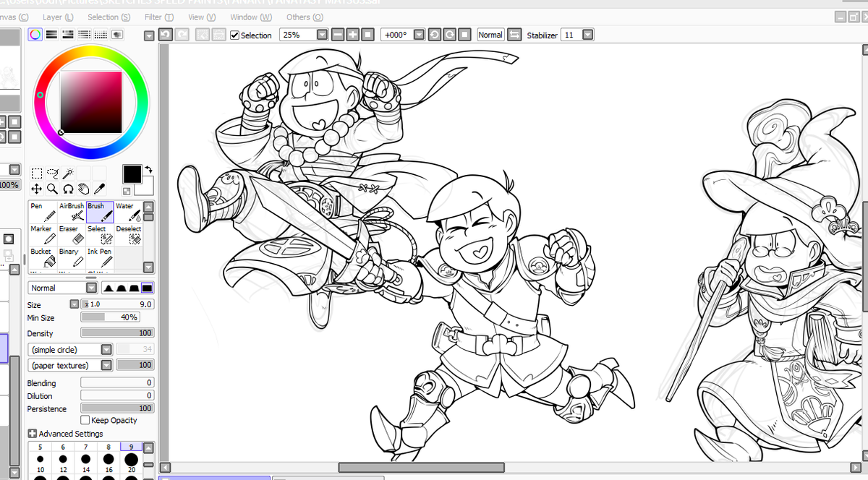This screenshot has height=480, width=868.
Task: Select the Brush tool
Action: point(100,212)
